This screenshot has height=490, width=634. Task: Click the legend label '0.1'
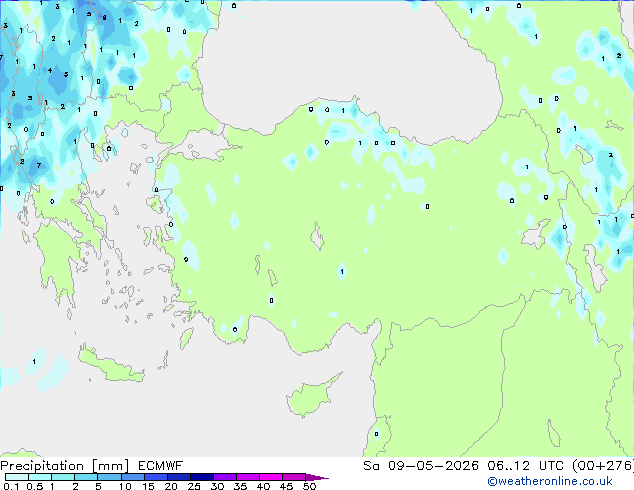tap(11, 486)
